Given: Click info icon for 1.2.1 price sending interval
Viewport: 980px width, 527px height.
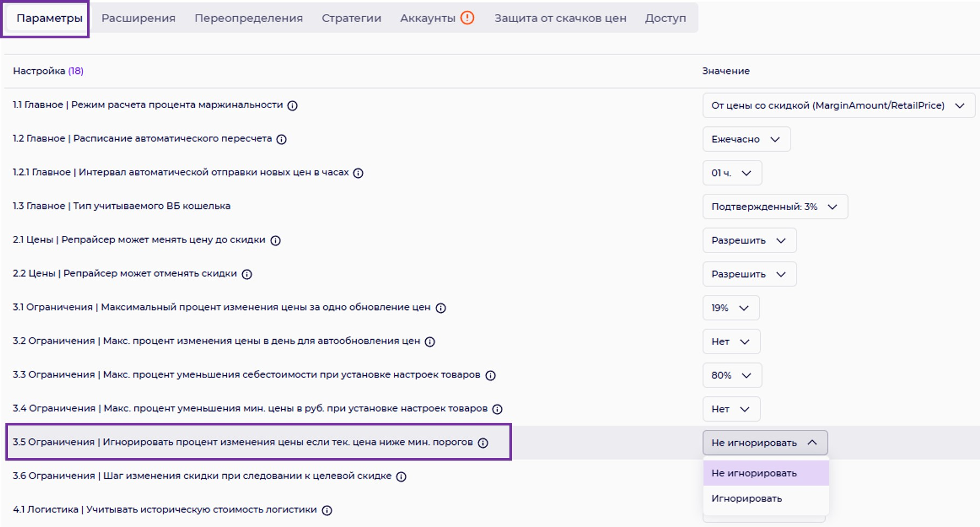Looking at the screenshot, I should point(358,173).
